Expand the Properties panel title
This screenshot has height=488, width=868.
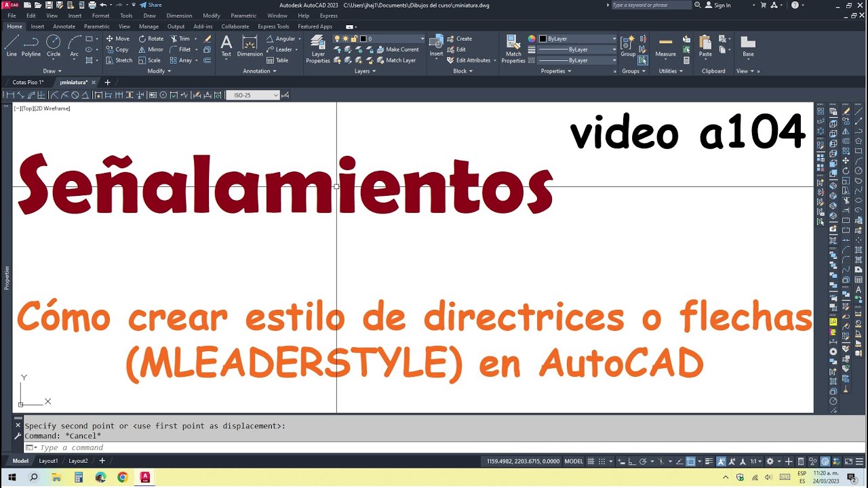click(x=555, y=71)
